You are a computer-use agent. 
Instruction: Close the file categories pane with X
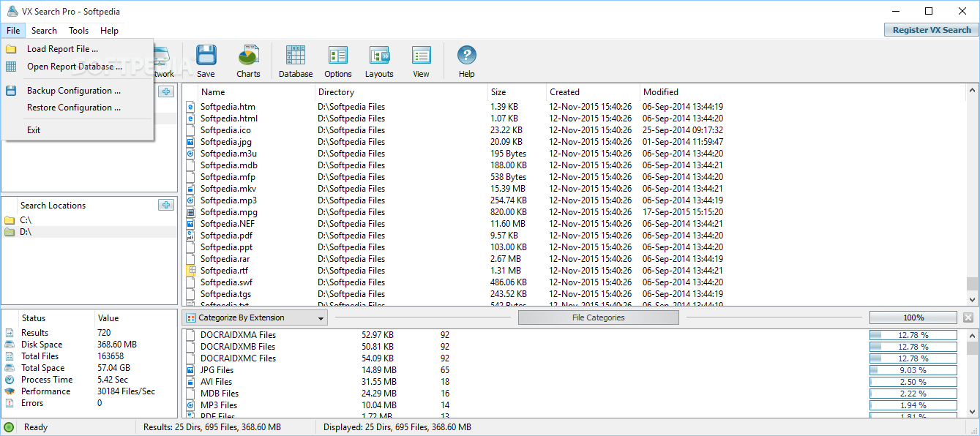[x=968, y=317]
